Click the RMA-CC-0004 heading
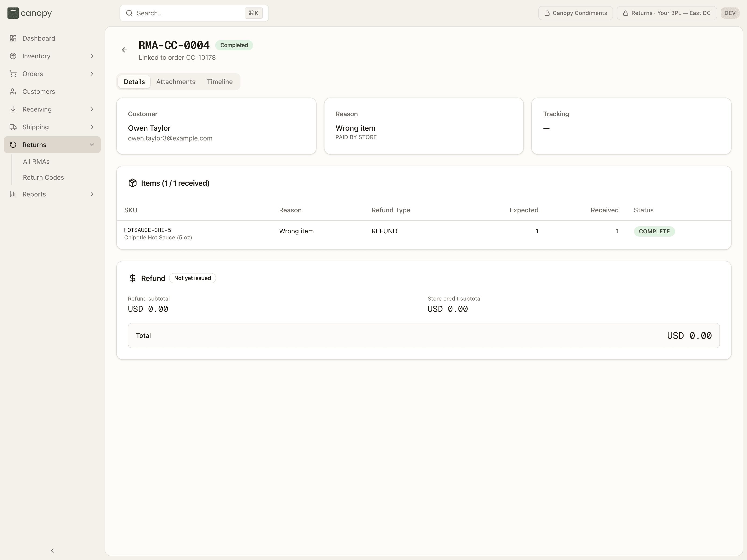747x560 pixels. click(174, 45)
